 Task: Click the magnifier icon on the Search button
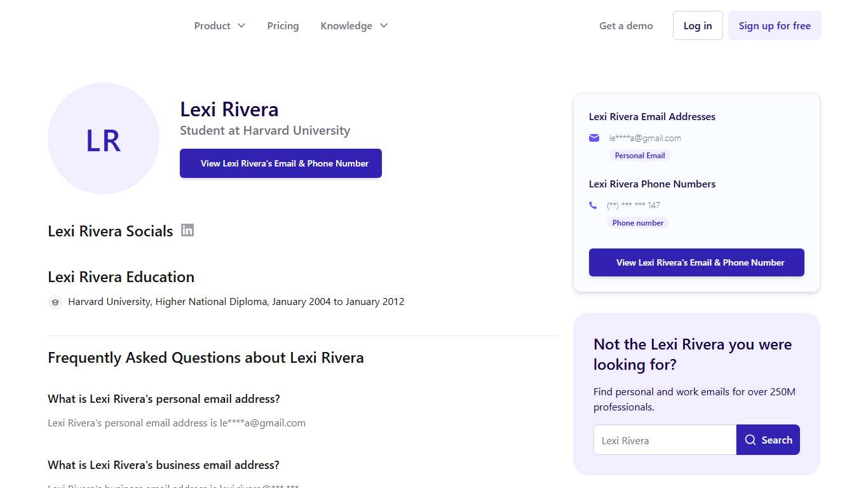point(752,439)
